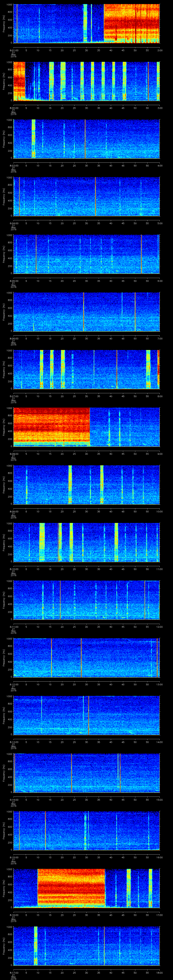Viewport: 173px width, 980px height.
Task: Select the spectrogram panel starting at 8:02:00
Action: tap(86, 81)
